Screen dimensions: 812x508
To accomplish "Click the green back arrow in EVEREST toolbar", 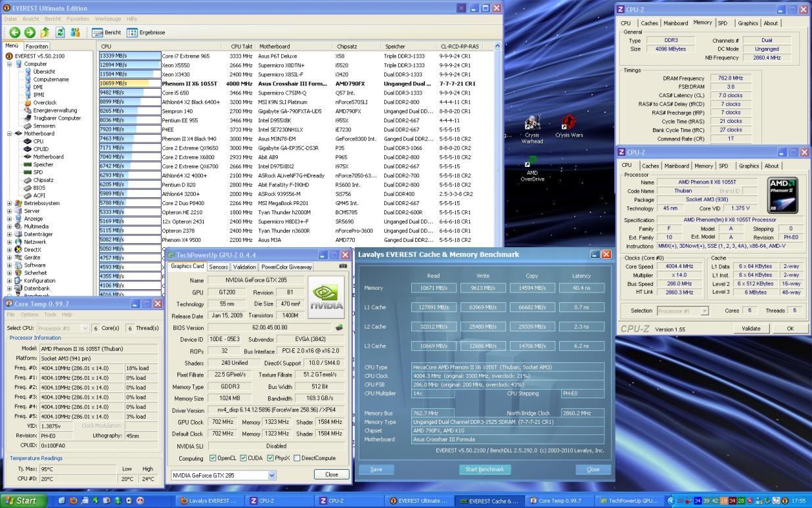I will tap(14, 32).
